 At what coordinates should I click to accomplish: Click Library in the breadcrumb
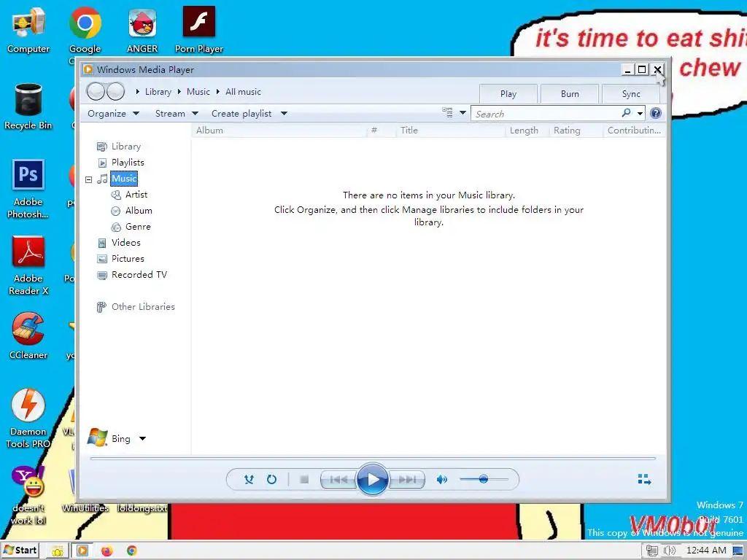point(158,92)
